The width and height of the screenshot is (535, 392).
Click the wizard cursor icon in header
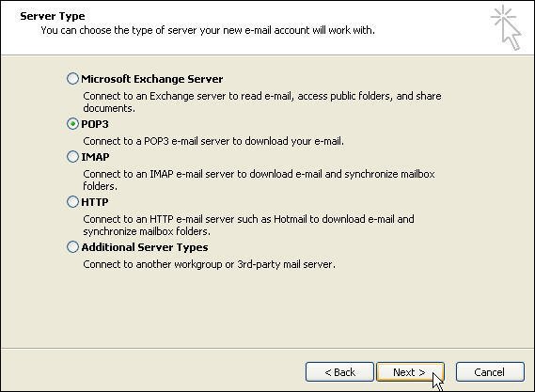(x=507, y=27)
